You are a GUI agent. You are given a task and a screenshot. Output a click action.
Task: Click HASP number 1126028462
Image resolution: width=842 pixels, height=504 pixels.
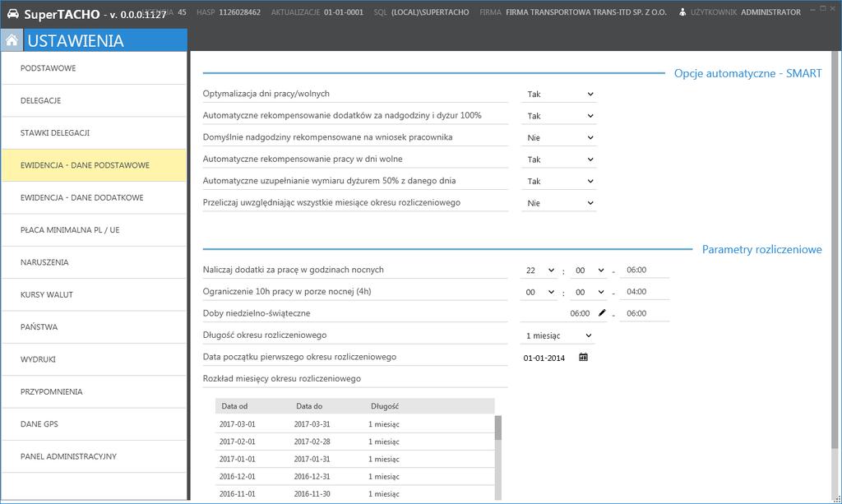tap(239, 12)
